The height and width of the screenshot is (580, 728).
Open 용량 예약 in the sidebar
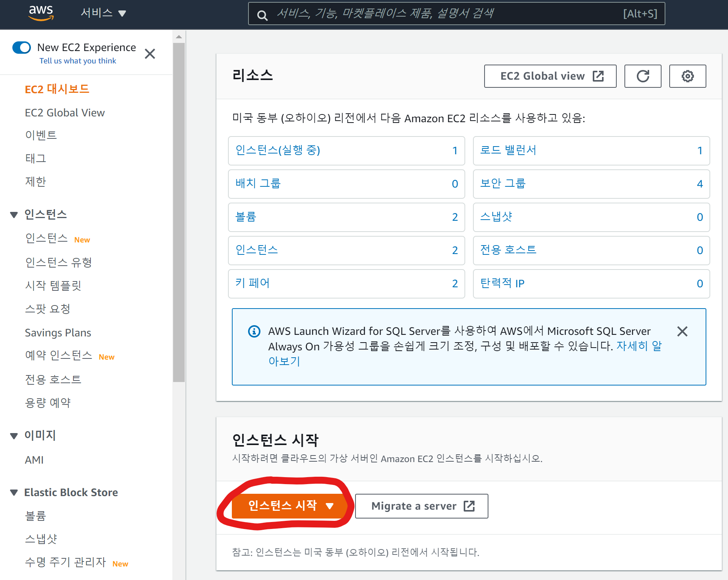tap(48, 403)
